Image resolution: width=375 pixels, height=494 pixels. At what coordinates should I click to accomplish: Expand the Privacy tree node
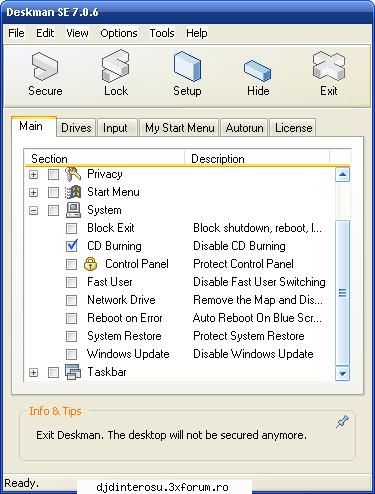point(33,174)
